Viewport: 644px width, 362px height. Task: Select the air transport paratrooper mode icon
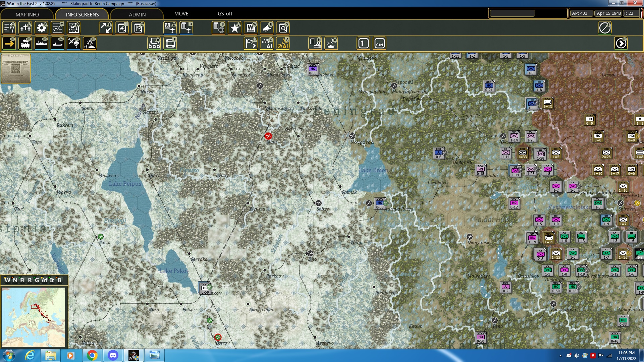[x=73, y=44]
